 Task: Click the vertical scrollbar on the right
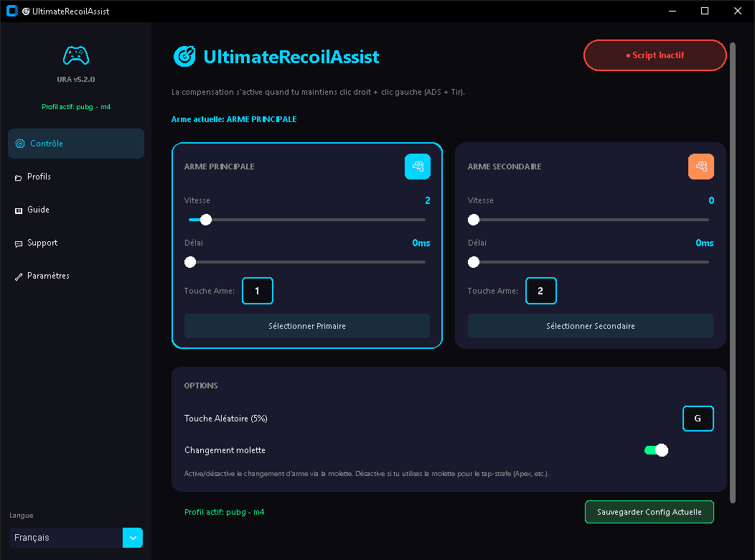pyautogui.click(x=732, y=273)
